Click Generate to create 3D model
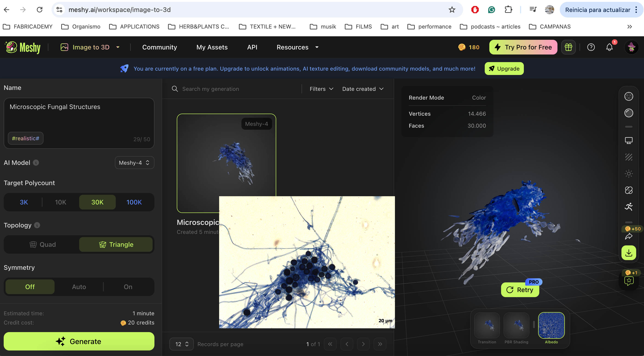The image size is (644, 356). pyautogui.click(x=79, y=341)
